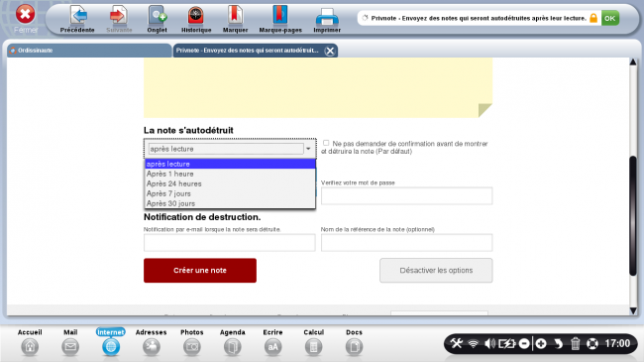The height and width of the screenshot is (362, 644).
Task: Select Après 30 jours option
Action: [x=230, y=203]
